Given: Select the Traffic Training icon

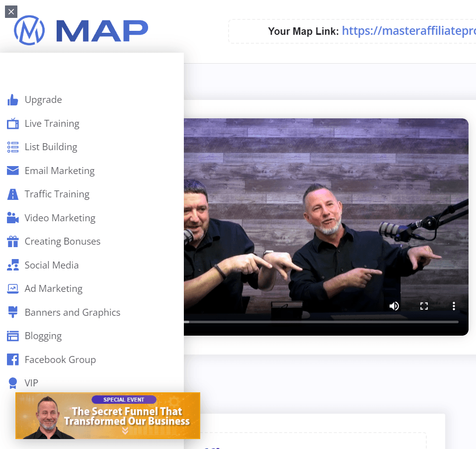Looking at the screenshot, I should click(x=12, y=194).
